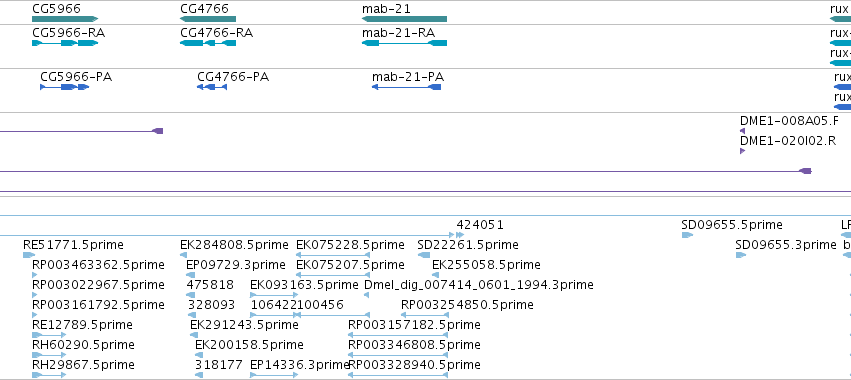This screenshot has width=851, height=380.
Task: Select the CG5966-PA protein feature
Action: tap(65, 87)
